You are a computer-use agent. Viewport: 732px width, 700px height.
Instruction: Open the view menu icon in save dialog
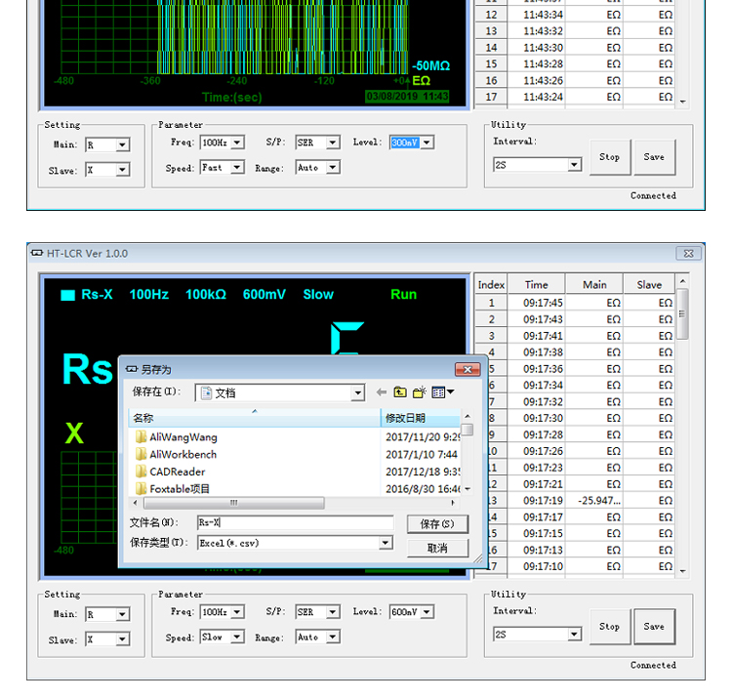(442, 392)
